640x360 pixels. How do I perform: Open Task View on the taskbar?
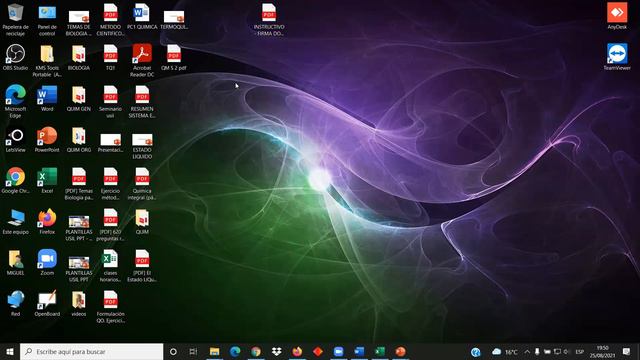coord(193,351)
